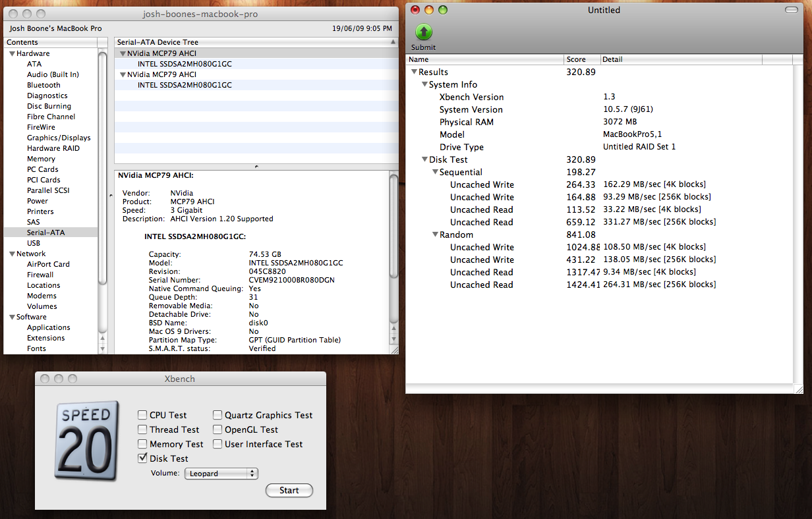Select Fibre Channel in the sidebar
The image size is (812, 519).
click(x=51, y=117)
